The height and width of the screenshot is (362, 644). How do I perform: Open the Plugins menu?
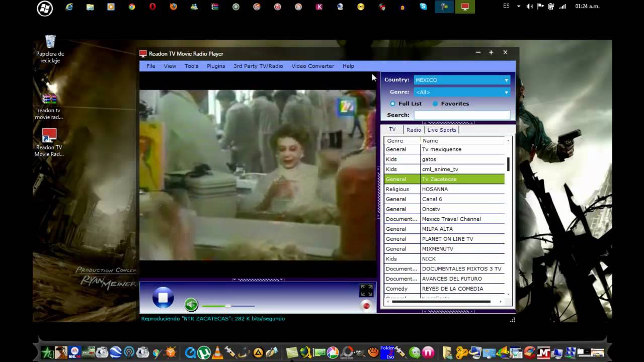[x=216, y=66]
